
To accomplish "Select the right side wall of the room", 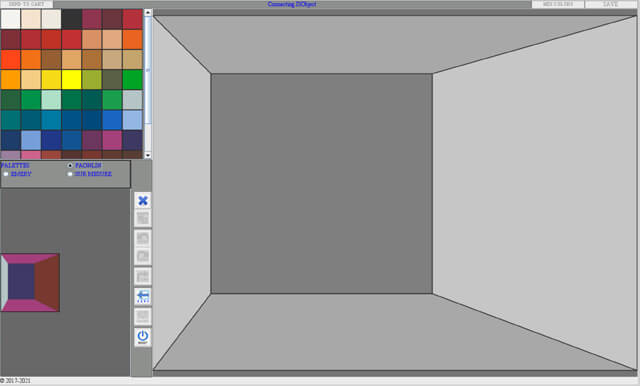I will pos(535,192).
